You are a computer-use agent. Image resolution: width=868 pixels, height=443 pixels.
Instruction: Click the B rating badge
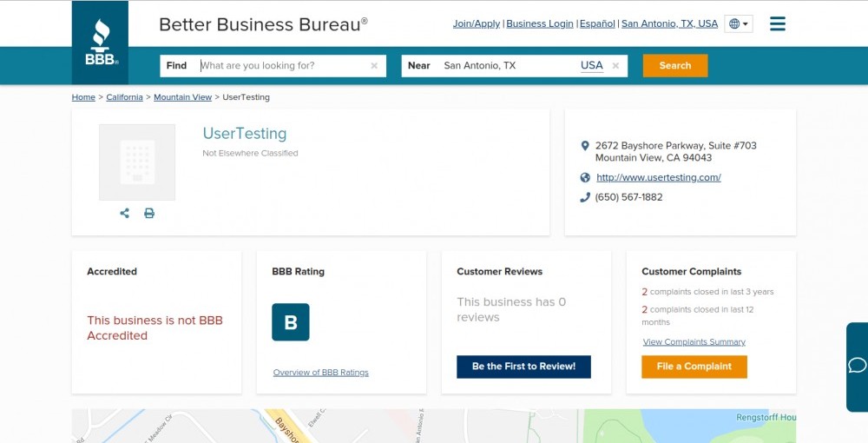coord(291,322)
